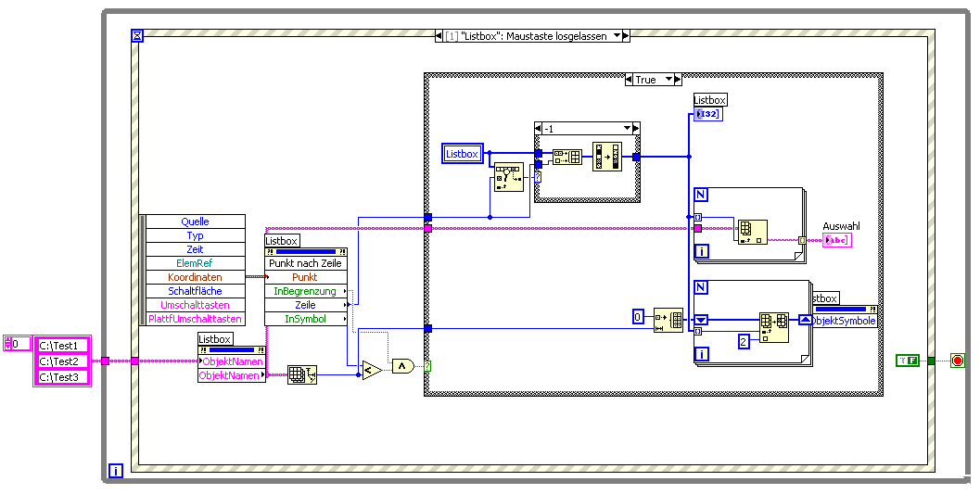
Task: Select the Typ event data item
Action: point(195,235)
